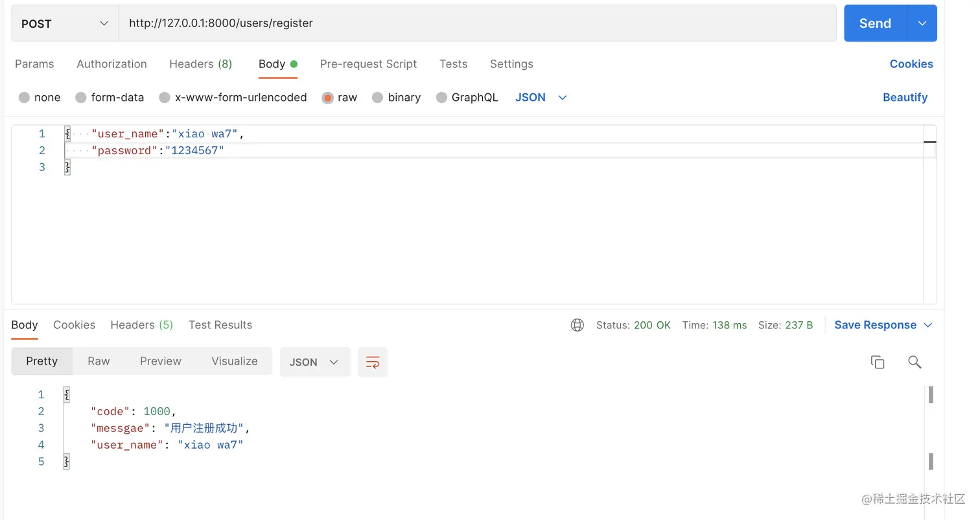The image size is (980, 520).
Task: Click line number 3 in request editor
Action: (x=42, y=167)
